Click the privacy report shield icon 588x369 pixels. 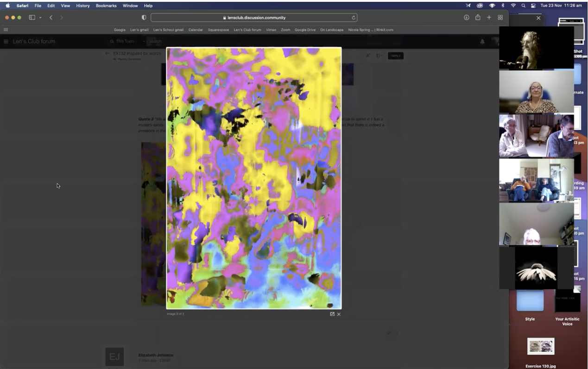144,18
